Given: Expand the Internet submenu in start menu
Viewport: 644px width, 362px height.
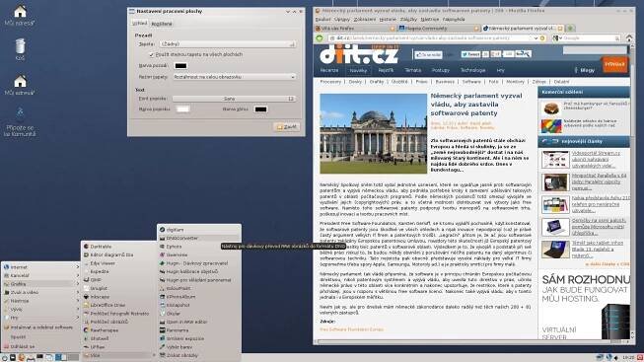Looking at the screenshot, I should [x=40, y=267].
